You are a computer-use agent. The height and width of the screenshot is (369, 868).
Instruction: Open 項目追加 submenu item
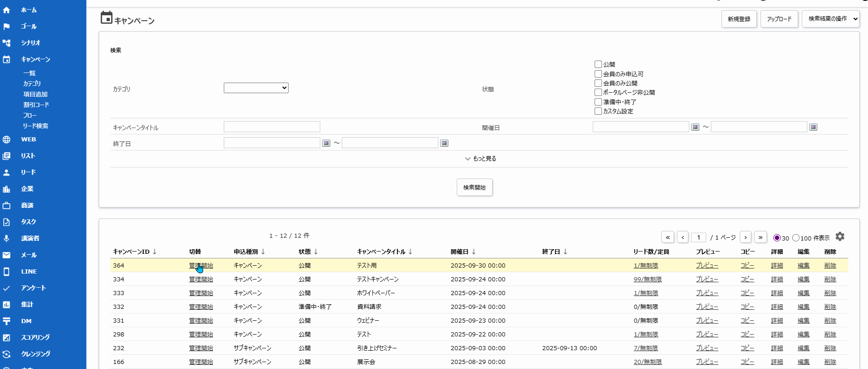[35, 95]
